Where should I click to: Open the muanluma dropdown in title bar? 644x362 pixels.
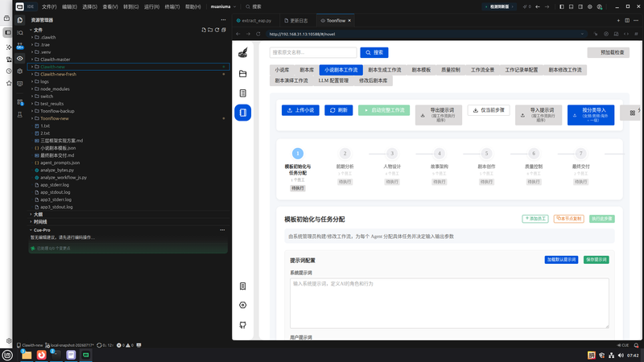pos(223,6)
